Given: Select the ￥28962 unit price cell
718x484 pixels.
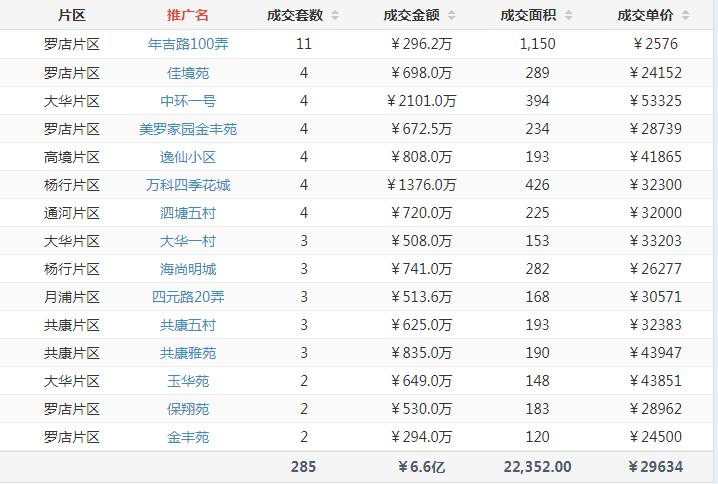Looking at the screenshot, I should click(655, 409).
